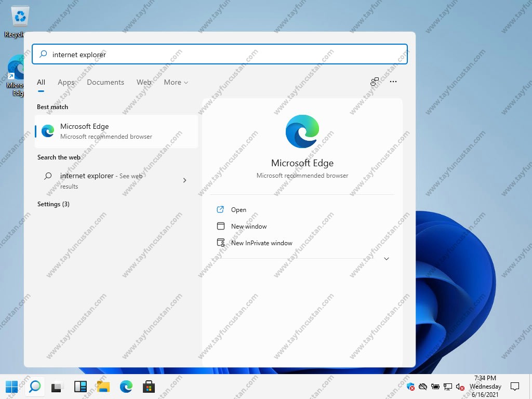This screenshot has width=532, height=399.
Task: Expand the Settings (3) results group
Action: 54,204
